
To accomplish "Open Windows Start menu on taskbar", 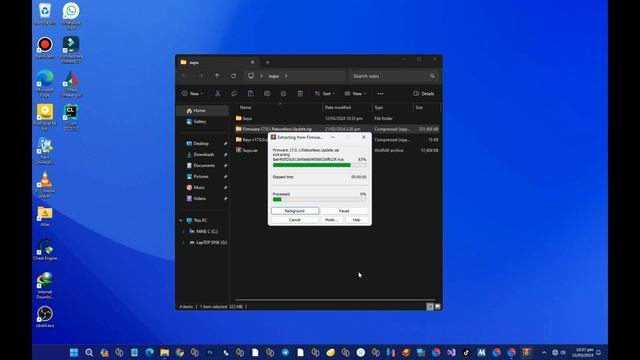I will (74, 352).
